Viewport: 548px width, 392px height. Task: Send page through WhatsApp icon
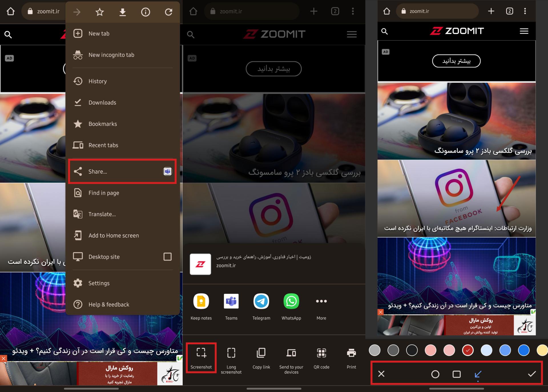pos(291,301)
